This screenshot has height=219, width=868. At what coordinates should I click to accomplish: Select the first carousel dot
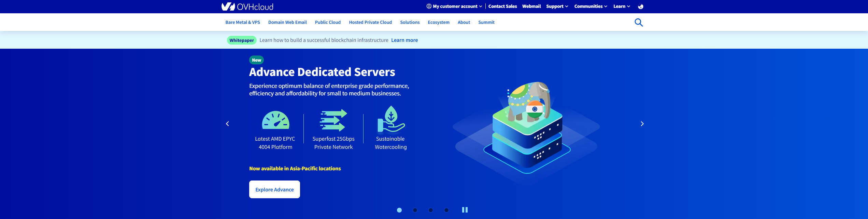[x=399, y=210]
